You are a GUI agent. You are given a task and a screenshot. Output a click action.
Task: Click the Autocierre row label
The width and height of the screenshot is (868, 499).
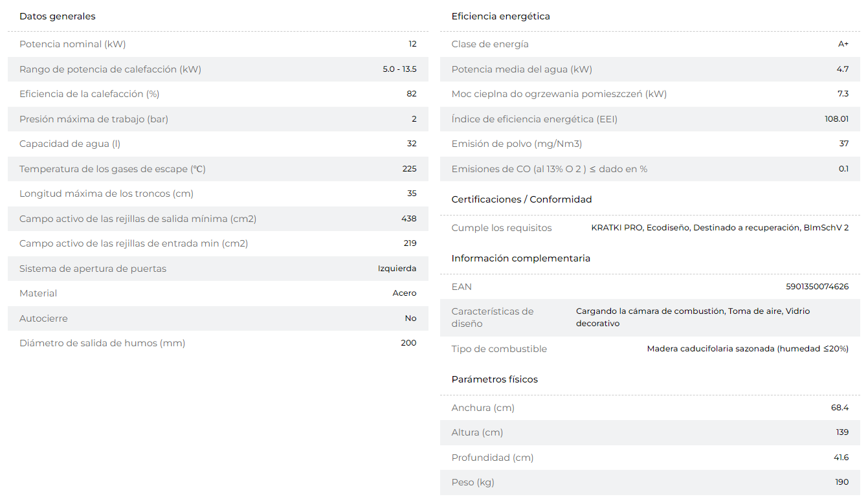pos(43,318)
